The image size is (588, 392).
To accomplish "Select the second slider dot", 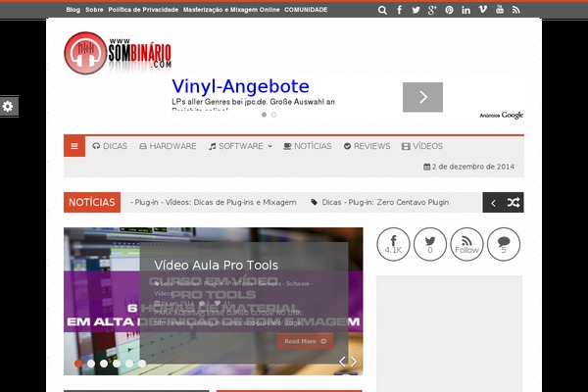I will click(91, 364).
